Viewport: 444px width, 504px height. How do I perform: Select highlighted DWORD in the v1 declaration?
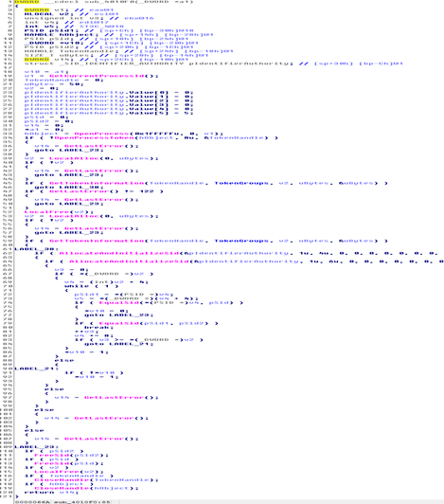coord(37,10)
